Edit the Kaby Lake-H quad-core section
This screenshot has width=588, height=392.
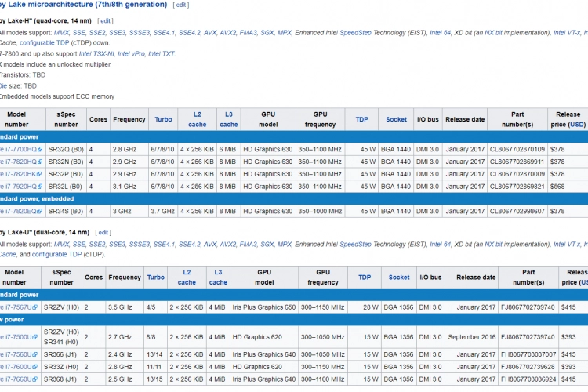(x=106, y=20)
